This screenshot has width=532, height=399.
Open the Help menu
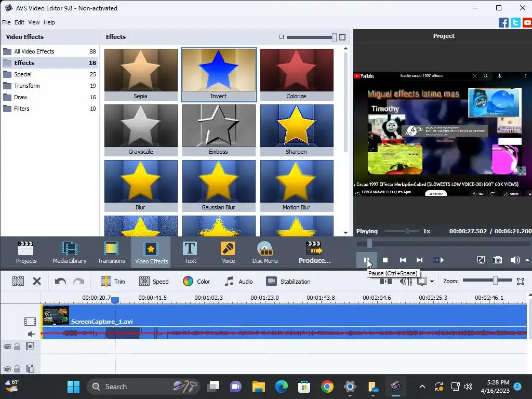[x=49, y=22]
